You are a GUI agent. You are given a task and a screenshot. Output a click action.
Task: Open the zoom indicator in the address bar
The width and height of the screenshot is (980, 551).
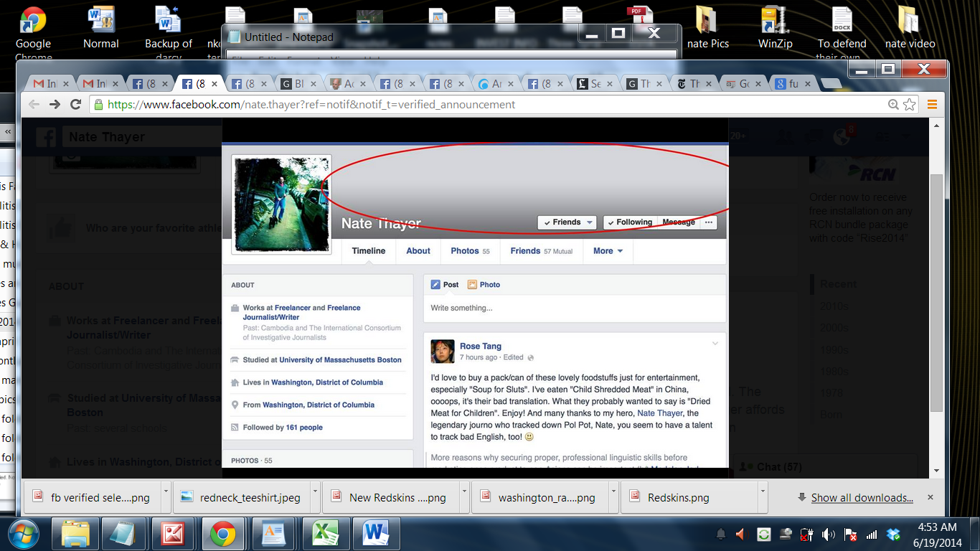894,105
